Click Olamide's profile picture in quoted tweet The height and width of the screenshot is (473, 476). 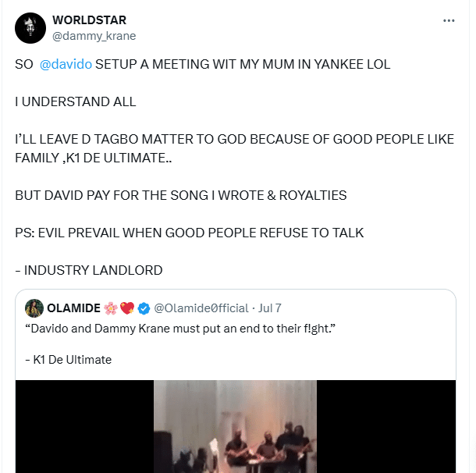click(34, 308)
